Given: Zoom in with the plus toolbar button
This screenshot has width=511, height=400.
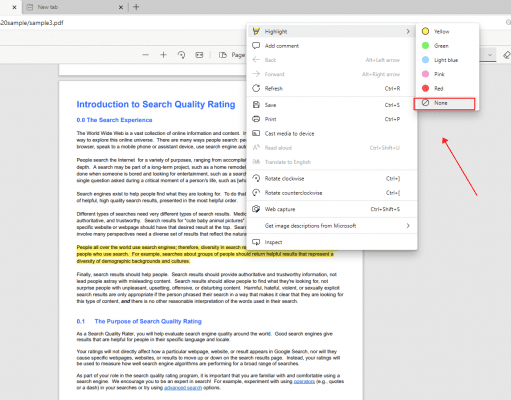Looking at the screenshot, I should 163,55.
